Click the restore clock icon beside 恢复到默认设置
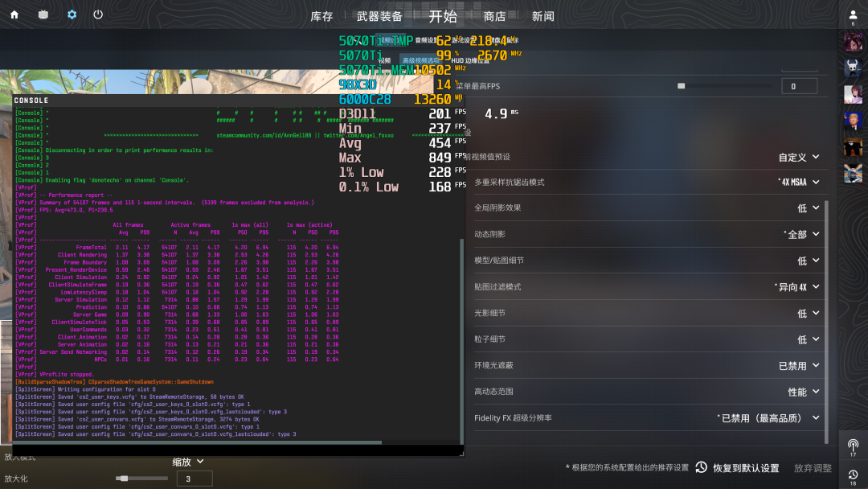The width and height of the screenshot is (868, 489). pos(702,467)
